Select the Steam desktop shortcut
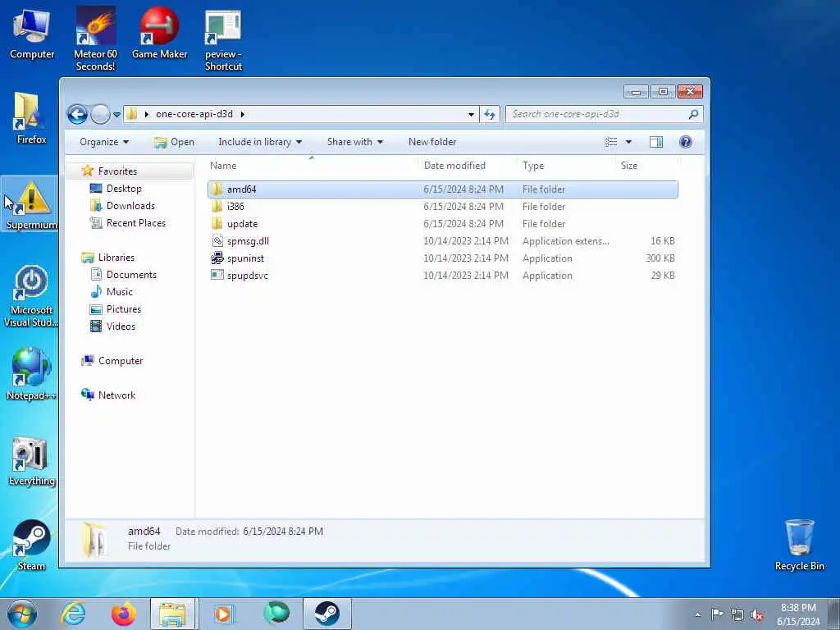Screen dimensions: 840x630 (32, 545)
